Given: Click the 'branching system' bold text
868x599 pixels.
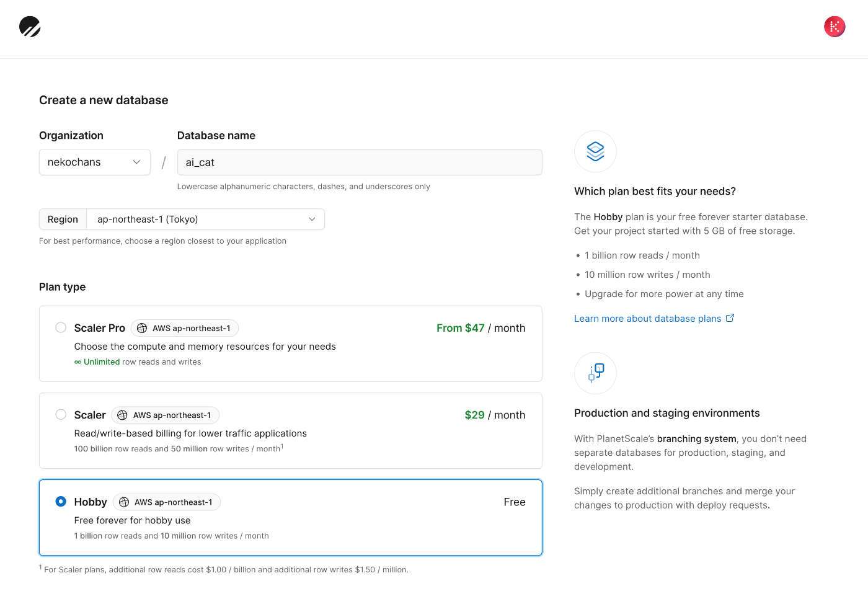Looking at the screenshot, I should coord(697,439).
